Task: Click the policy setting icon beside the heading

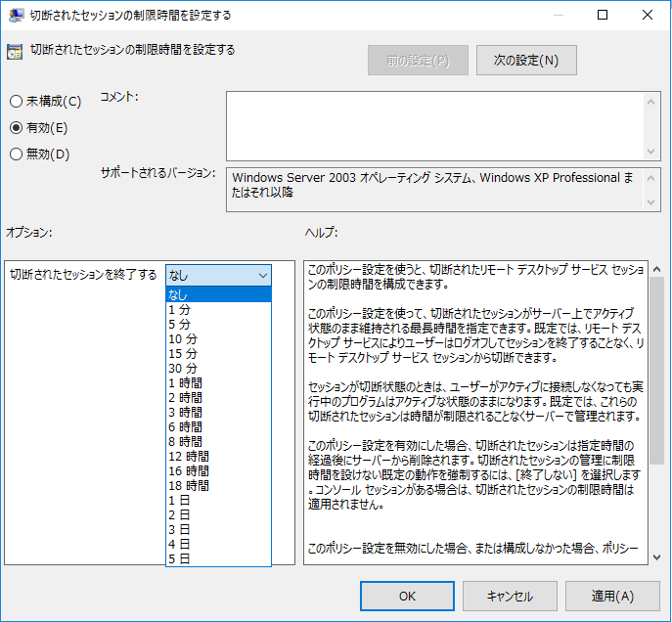Action: [x=15, y=52]
